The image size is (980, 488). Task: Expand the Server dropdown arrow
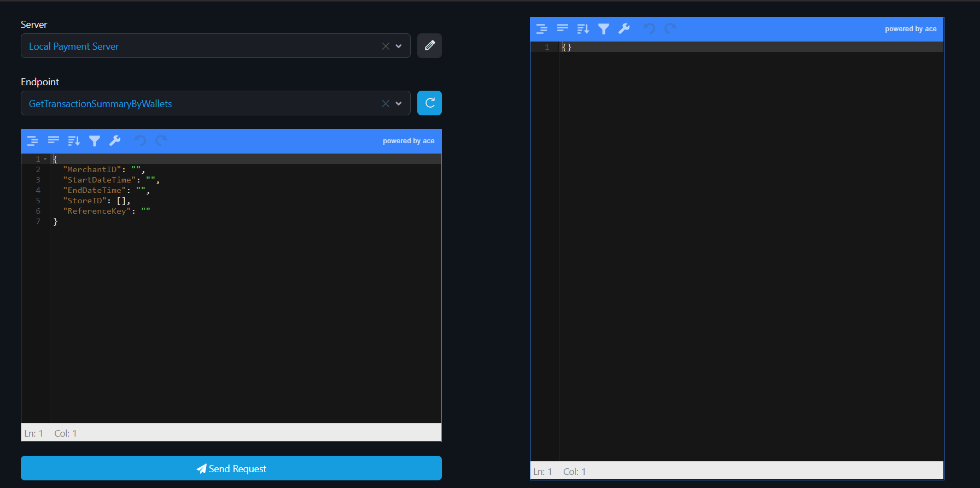coord(399,46)
